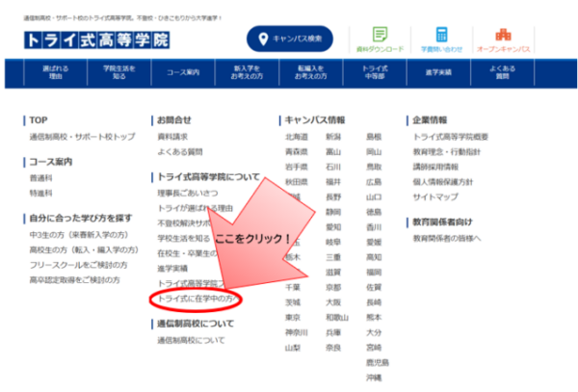Open the 資料請求 link
This screenshot has width=578, height=392.
click(172, 138)
